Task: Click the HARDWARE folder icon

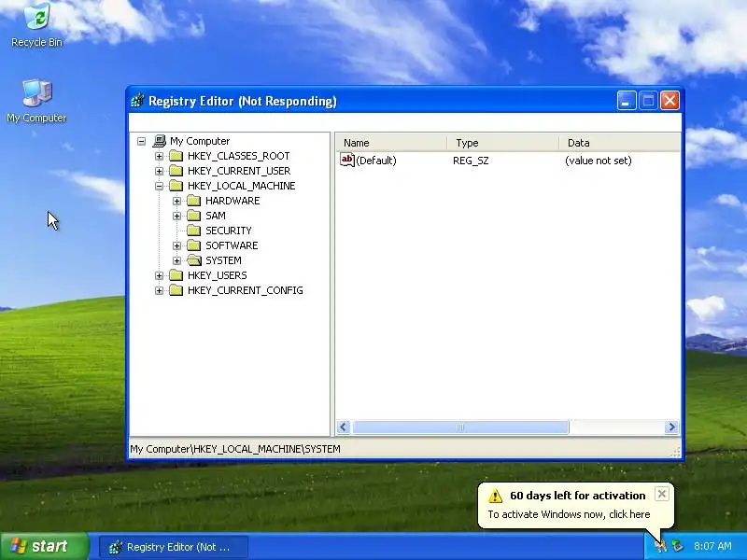Action: coord(194,201)
